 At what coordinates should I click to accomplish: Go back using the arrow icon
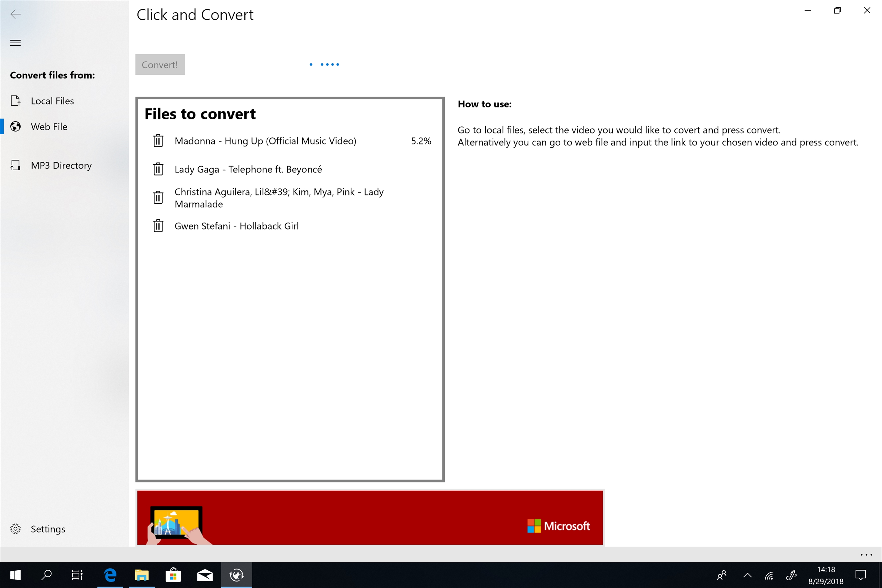tap(15, 14)
